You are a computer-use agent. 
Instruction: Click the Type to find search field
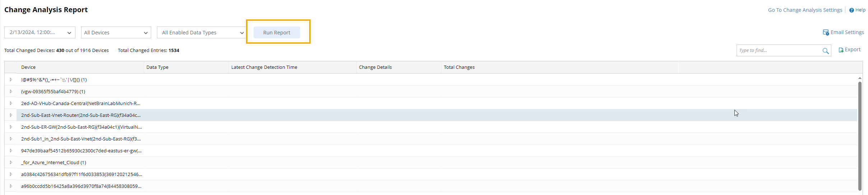click(x=779, y=51)
